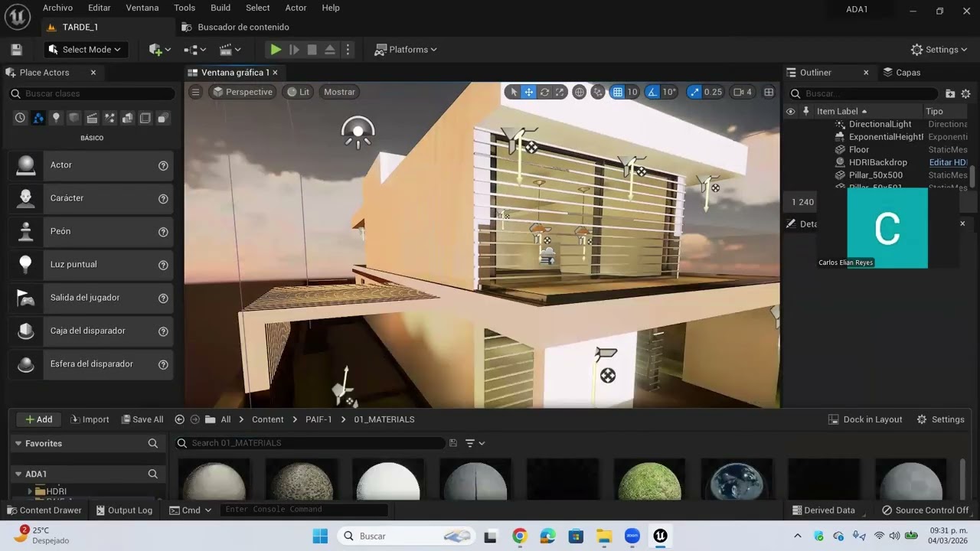Toggle surface snapping icon

tap(599, 92)
